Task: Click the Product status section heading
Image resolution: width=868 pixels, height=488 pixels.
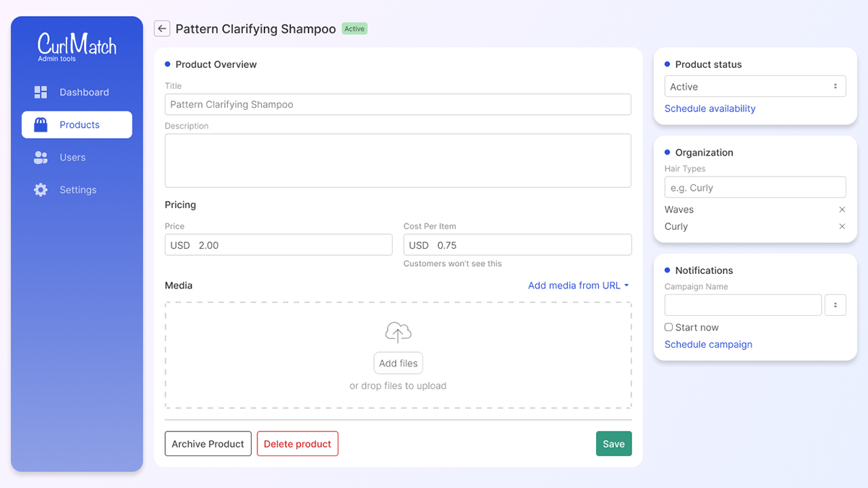Action: click(709, 64)
